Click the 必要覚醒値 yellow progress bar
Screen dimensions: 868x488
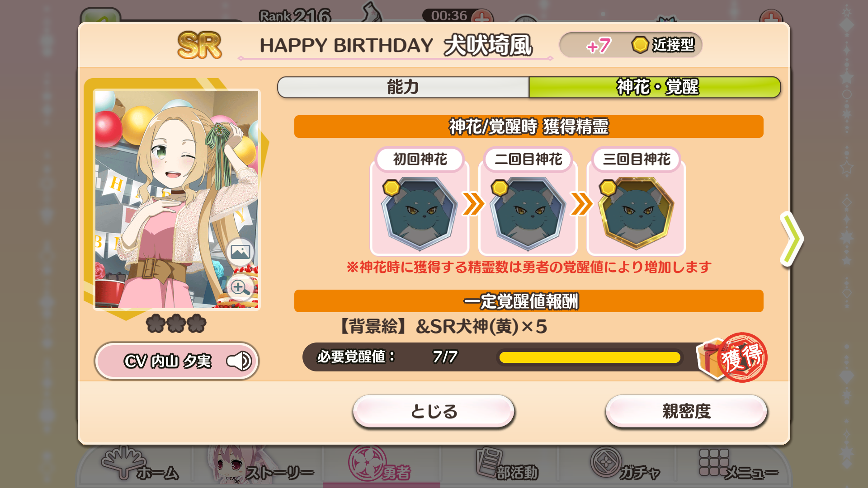pyautogui.click(x=590, y=357)
